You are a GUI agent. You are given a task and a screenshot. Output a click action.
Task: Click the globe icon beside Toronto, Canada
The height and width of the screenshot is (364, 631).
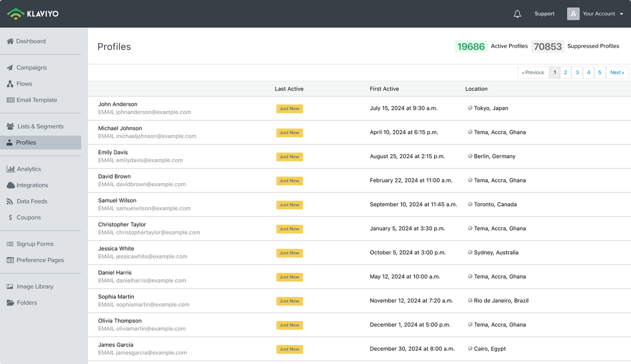pos(470,204)
